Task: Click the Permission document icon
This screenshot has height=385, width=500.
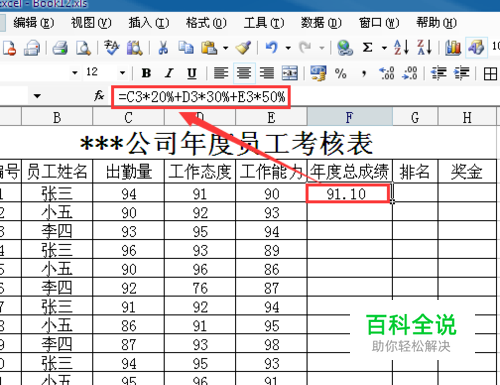Action: tap(9, 48)
